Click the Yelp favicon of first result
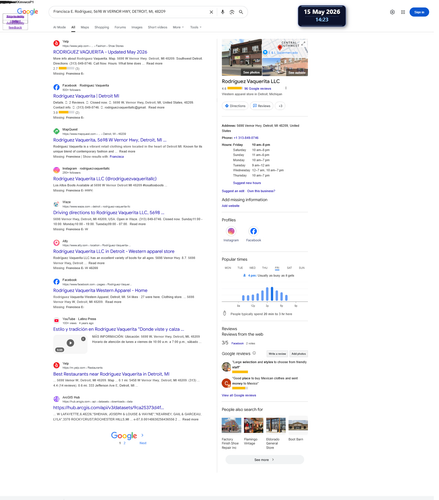This screenshot has height=500, width=439. [x=56, y=43]
